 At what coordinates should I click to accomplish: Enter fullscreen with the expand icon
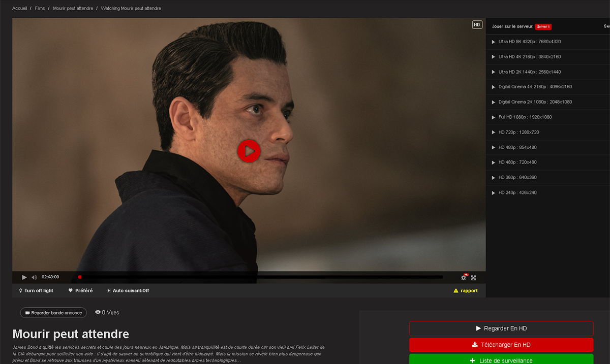[473, 278]
